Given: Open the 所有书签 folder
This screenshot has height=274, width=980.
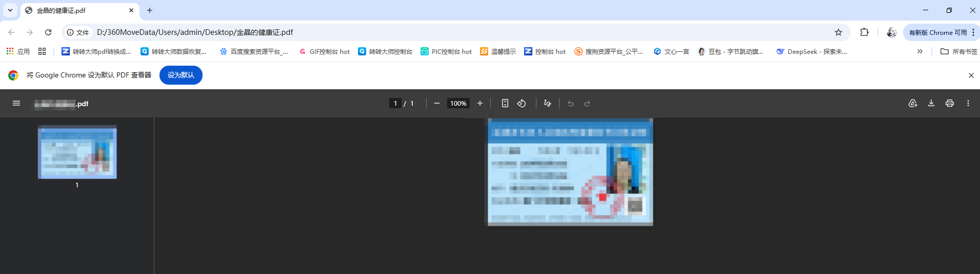Looking at the screenshot, I should [958, 51].
